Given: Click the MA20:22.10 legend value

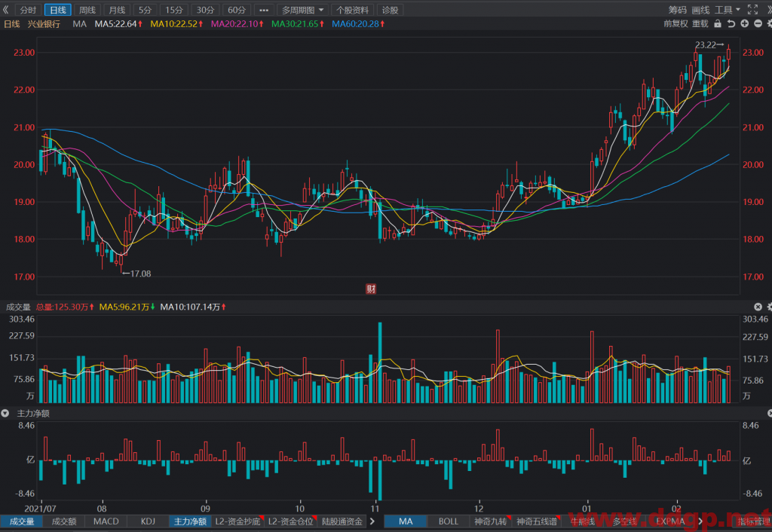Looking at the screenshot, I should 237,23.
